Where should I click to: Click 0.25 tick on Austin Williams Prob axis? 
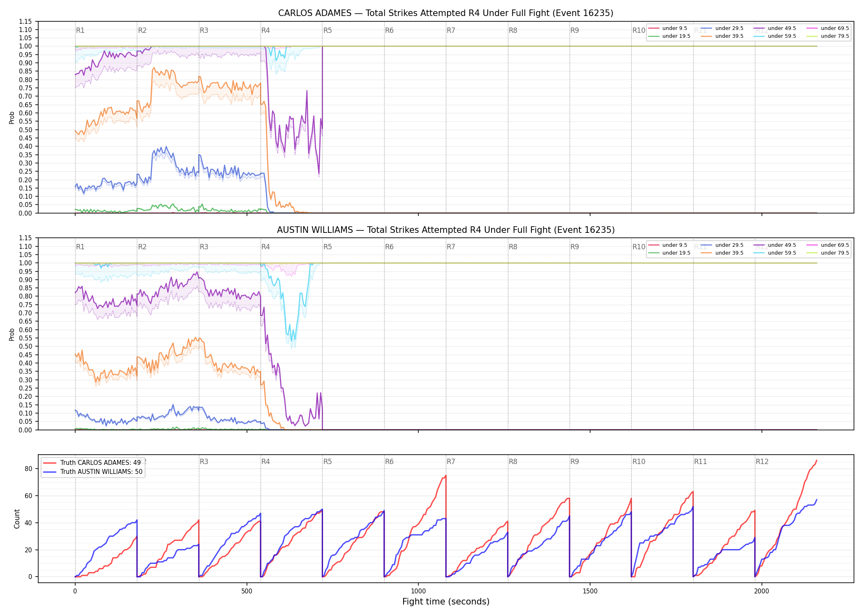coord(25,388)
